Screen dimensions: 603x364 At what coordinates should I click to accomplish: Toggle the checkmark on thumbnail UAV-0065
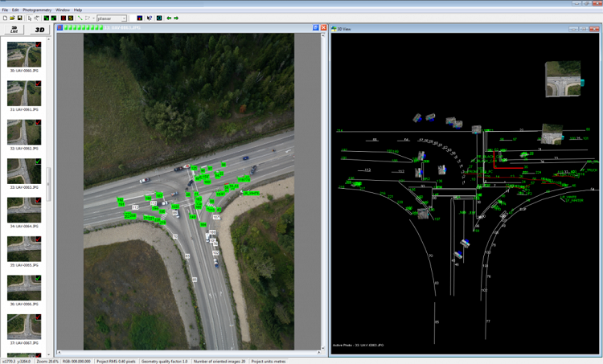(38, 239)
